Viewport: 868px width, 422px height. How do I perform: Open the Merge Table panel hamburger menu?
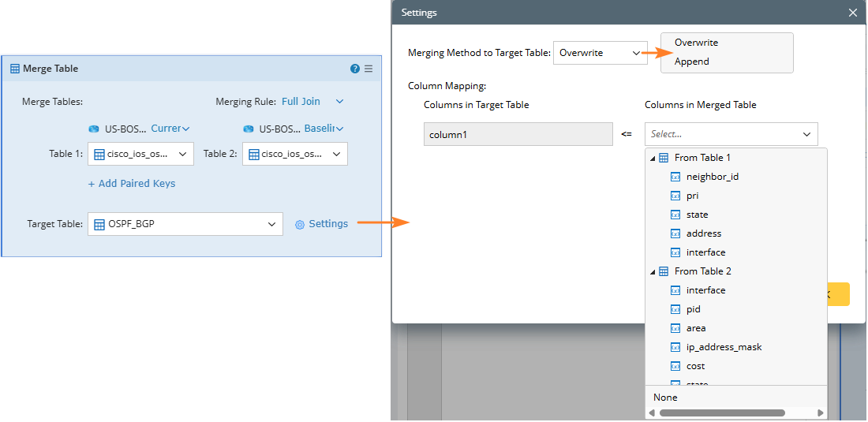(x=369, y=69)
